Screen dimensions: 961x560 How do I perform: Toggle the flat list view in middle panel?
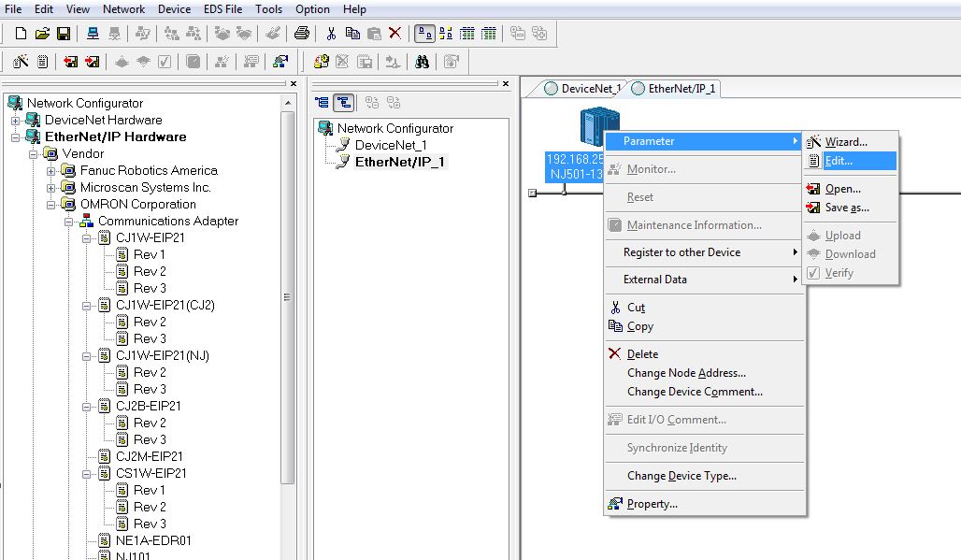pos(320,102)
